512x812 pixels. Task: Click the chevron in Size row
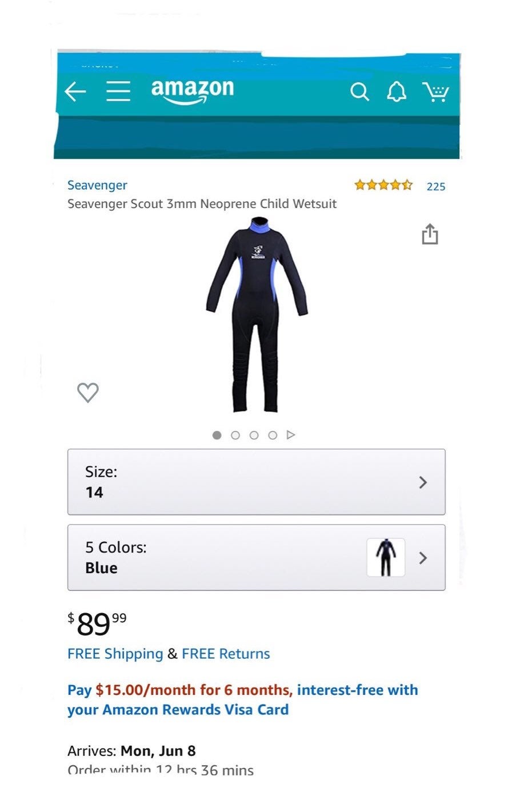click(423, 482)
